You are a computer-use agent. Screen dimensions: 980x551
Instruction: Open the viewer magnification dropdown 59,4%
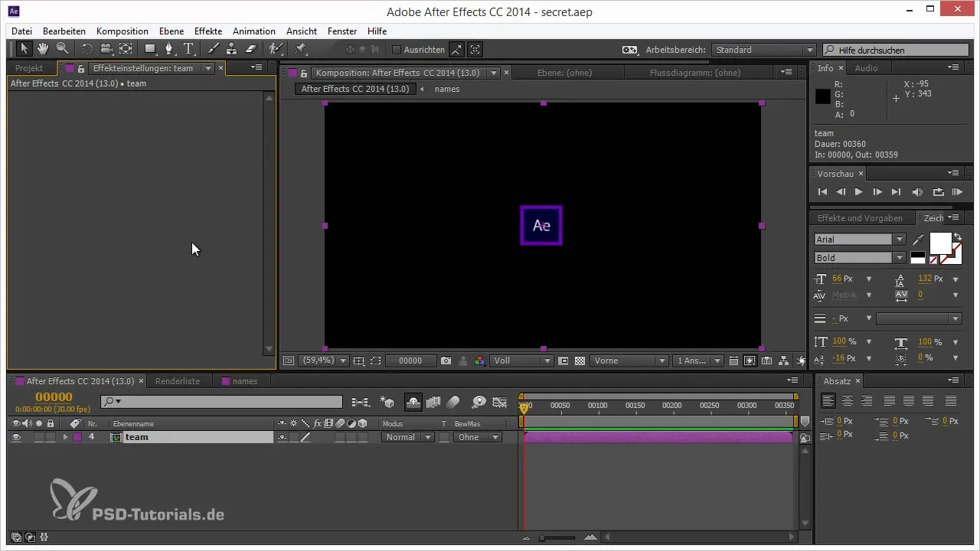[323, 360]
